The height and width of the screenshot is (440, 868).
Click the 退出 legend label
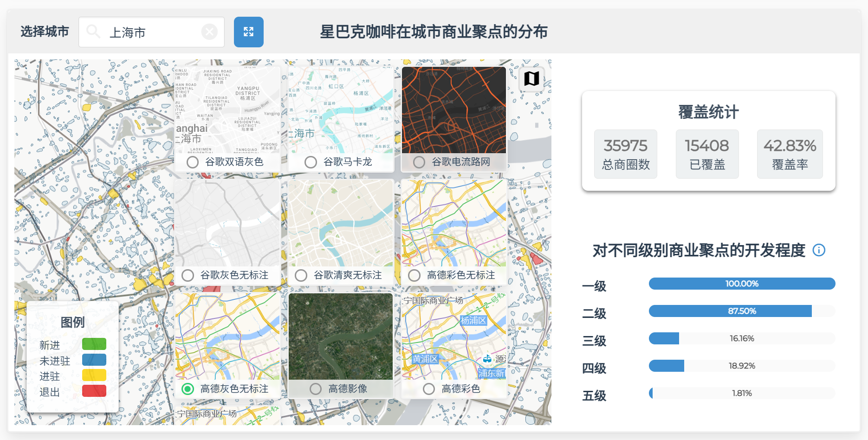point(50,392)
